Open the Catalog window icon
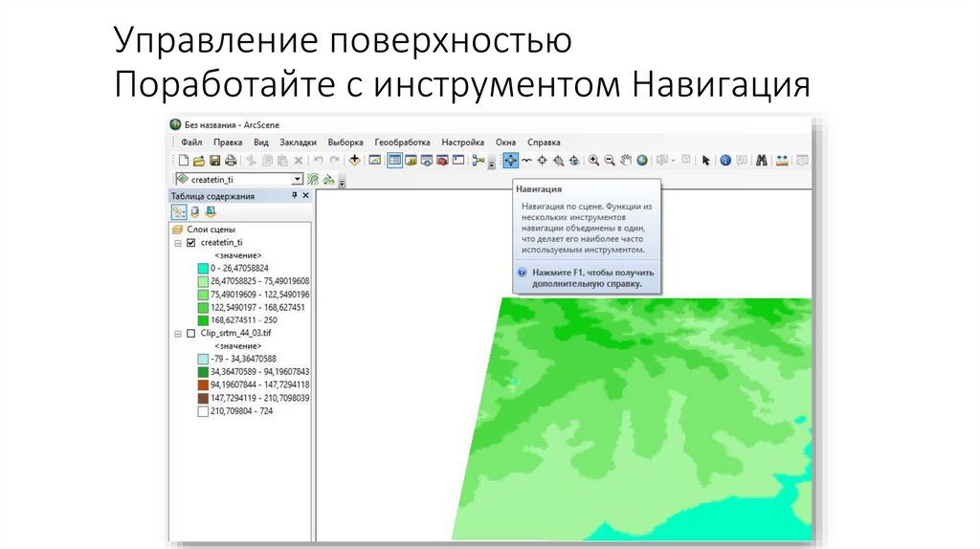The width and height of the screenshot is (980, 549). point(411,161)
